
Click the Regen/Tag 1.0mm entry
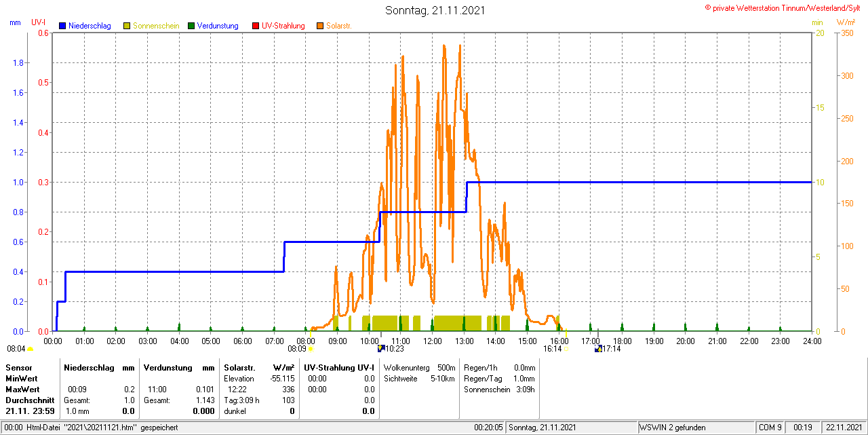pos(499,378)
